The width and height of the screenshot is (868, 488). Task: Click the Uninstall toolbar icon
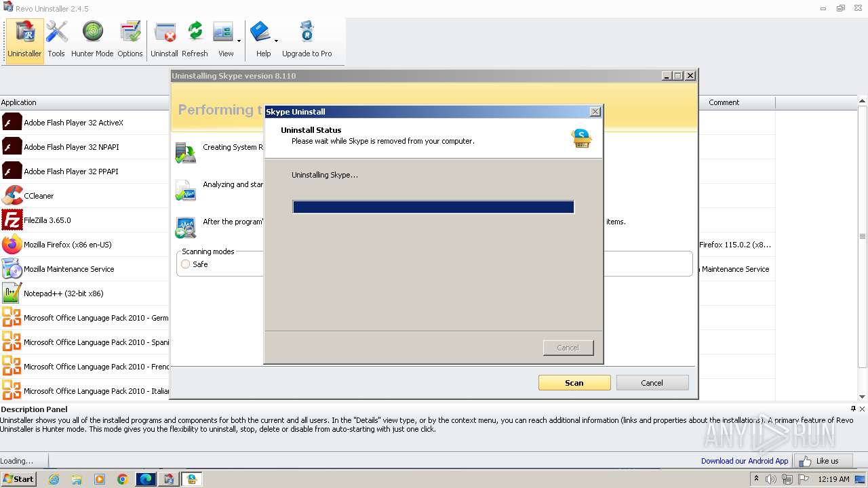point(164,41)
